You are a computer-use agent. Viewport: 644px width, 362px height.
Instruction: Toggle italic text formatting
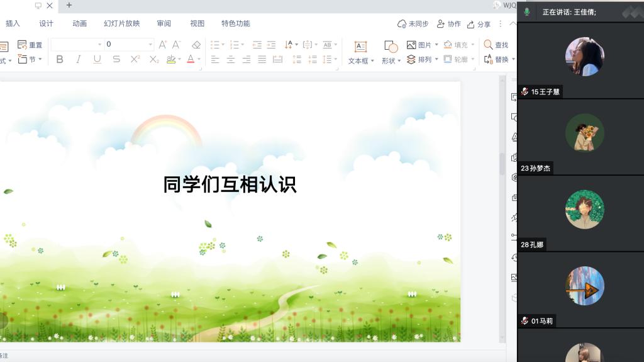point(79,59)
